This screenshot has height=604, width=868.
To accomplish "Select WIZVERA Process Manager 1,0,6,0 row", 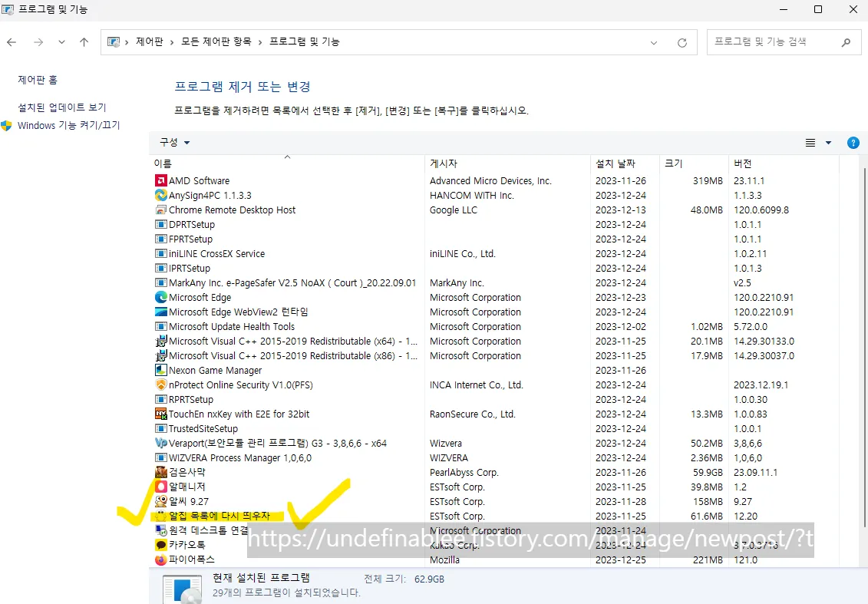I will (497, 458).
